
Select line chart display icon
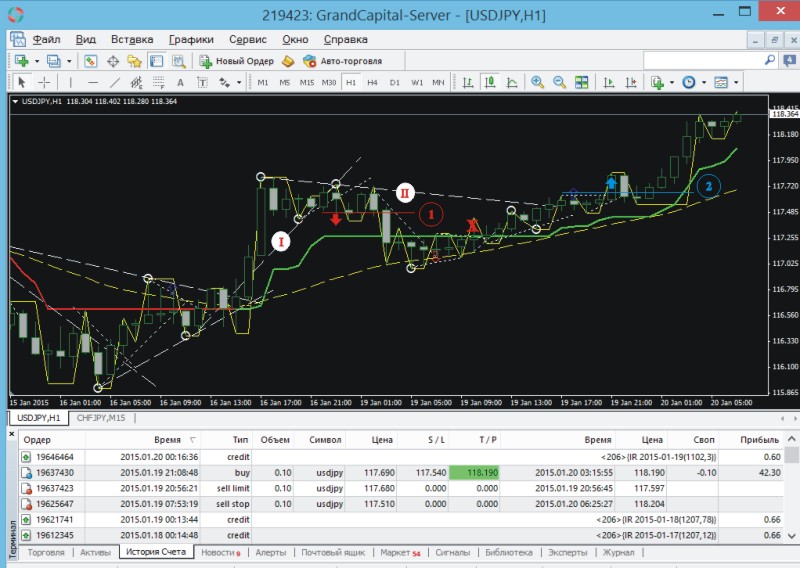point(512,82)
